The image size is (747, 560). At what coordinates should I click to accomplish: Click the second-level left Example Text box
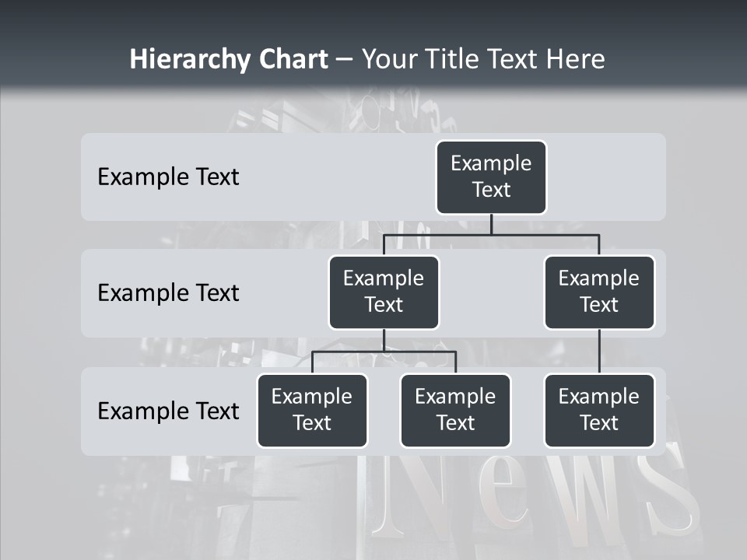click(384, 292)
